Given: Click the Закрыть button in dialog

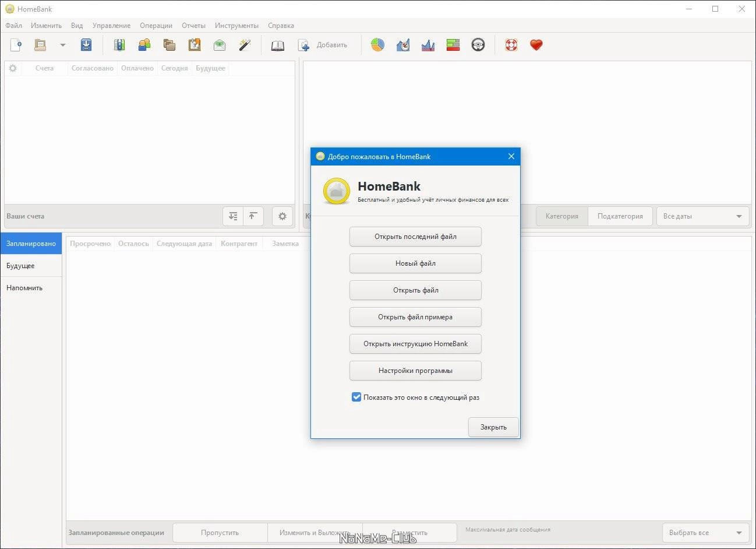Looking at the screenshot, I should (x=493, y=427).
